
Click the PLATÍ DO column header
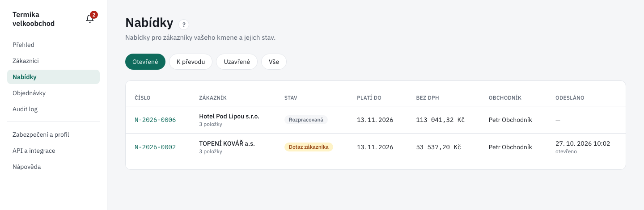369,98
